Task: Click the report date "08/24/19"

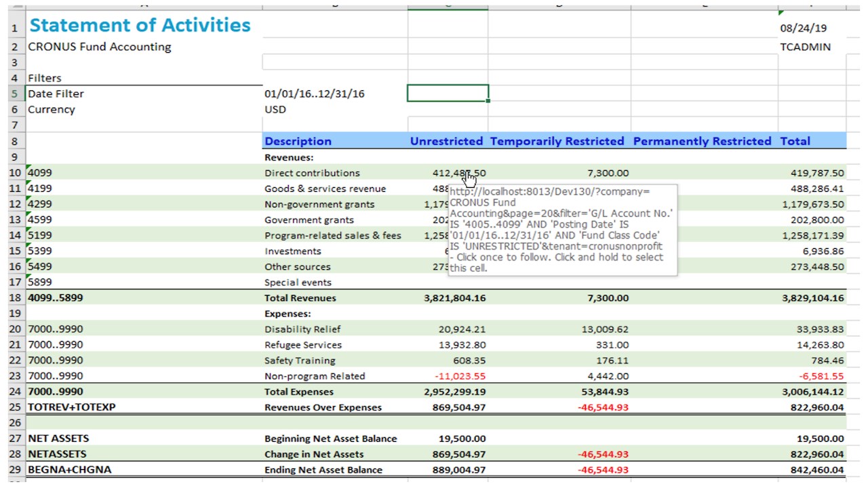Action: (x=804, y=28)
